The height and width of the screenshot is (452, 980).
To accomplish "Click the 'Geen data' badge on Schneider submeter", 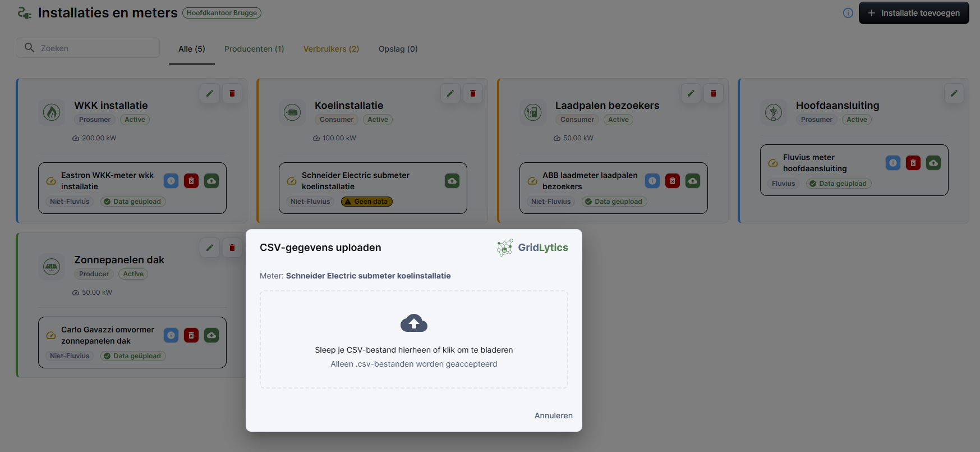I will coord(367,202).
